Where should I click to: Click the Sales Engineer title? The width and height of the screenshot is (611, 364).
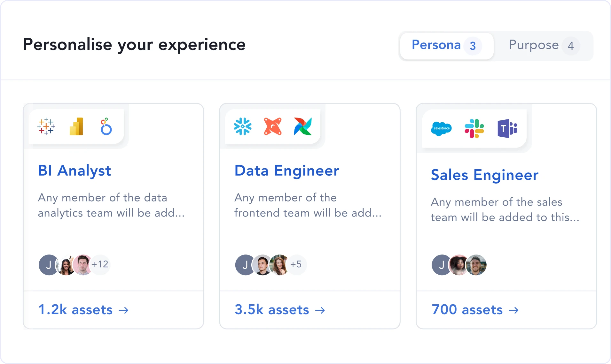point(485,175)
